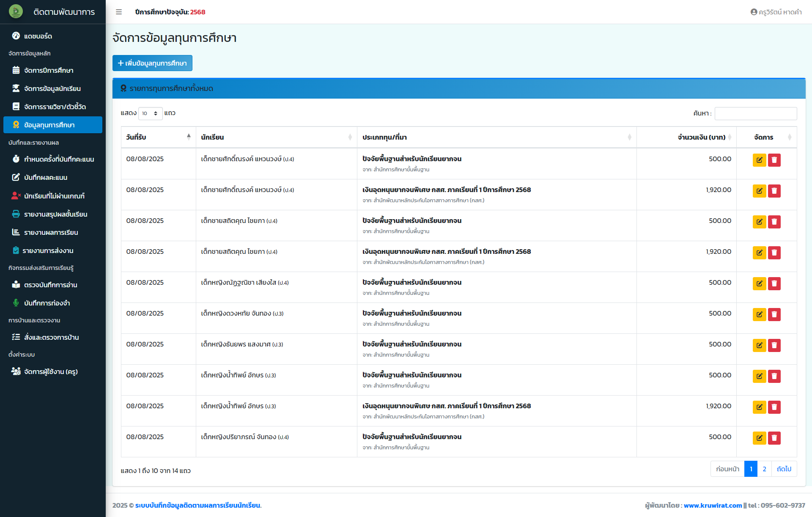Screen dimensions: 812x517
Task: Click the table search input field
Action: pos(755,113)
